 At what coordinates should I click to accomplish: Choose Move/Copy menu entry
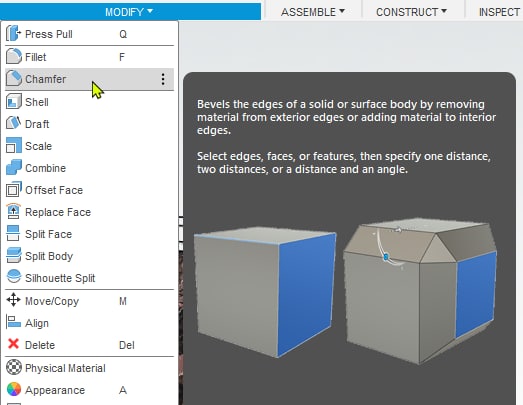[x=89, y=301]
